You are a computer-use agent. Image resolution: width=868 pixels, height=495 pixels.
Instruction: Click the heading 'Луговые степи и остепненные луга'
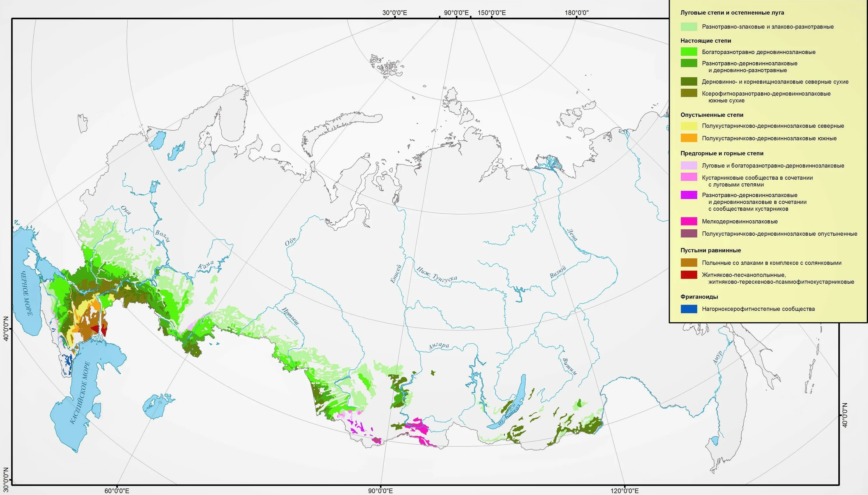tap(732, 12)
